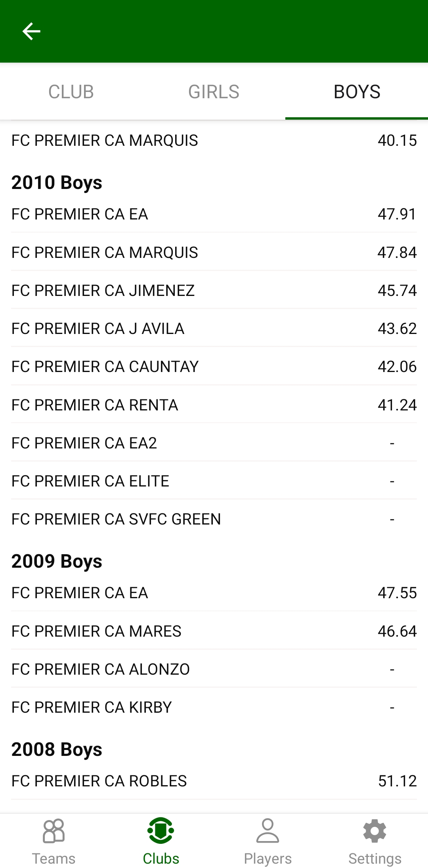Open the Settings gear icon
The image size is (428, 868).
pyautogui.click(x=374, y=831)
